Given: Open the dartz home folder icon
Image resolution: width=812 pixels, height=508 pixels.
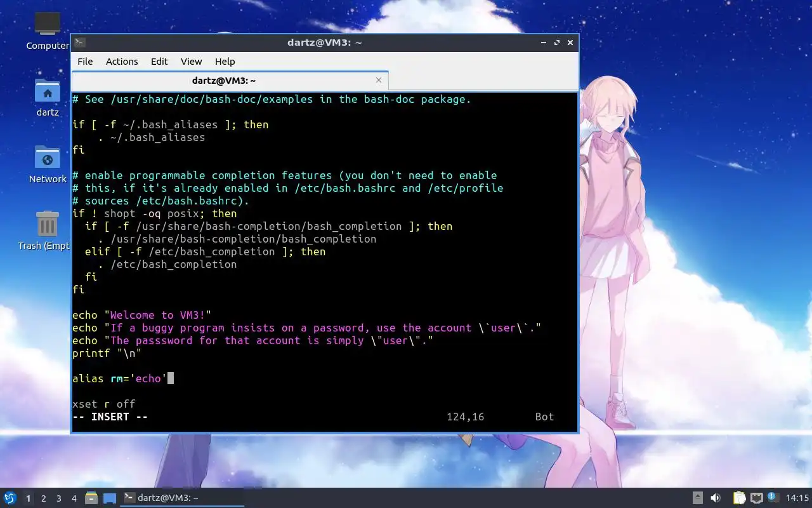Looking at the screenshot, I should 48,91.
